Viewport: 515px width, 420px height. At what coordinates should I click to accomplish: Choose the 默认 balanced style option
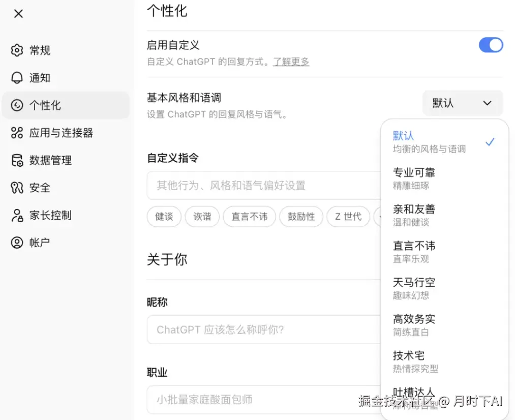(444, 142)
